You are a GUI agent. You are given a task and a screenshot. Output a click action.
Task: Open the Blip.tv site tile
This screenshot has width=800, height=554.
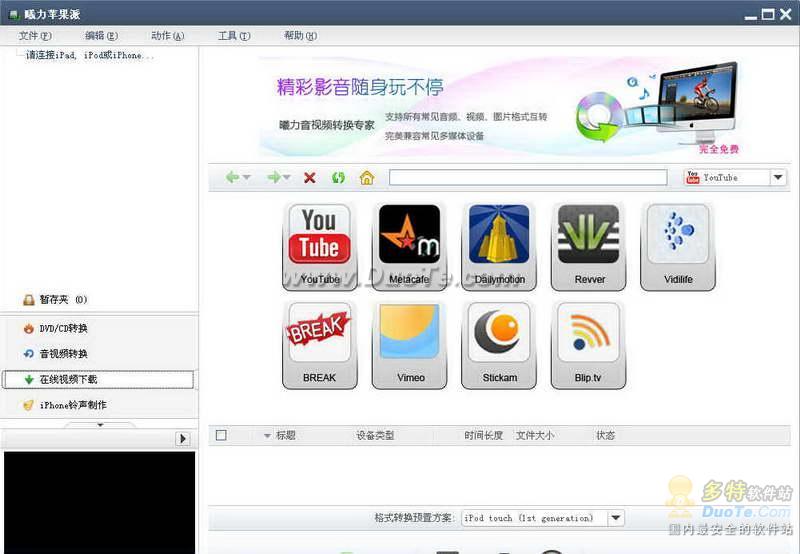(x=589, y=345)
